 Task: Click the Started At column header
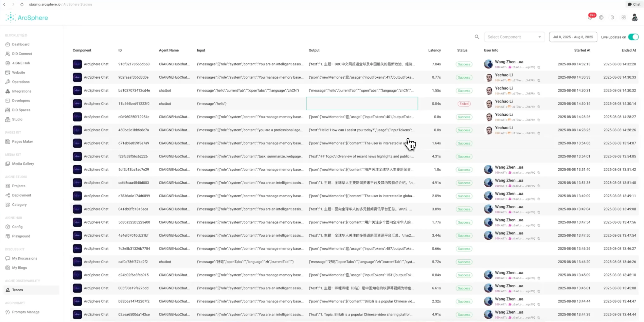coord(582,50)
